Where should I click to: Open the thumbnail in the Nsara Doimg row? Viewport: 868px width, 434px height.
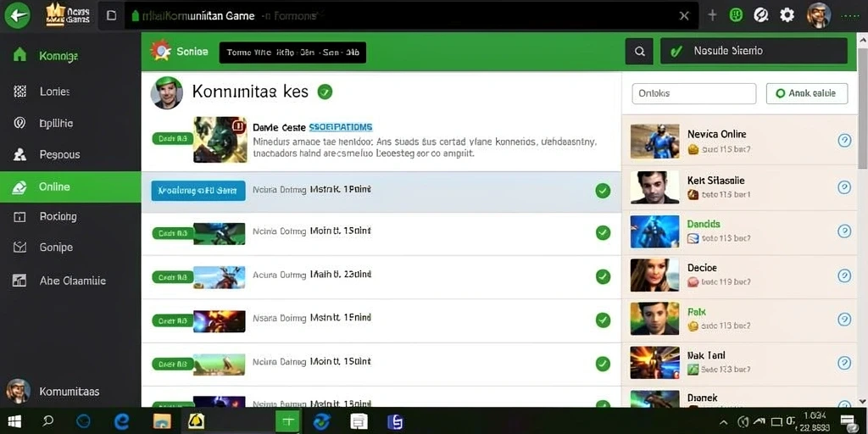click(x=220, y=321)
